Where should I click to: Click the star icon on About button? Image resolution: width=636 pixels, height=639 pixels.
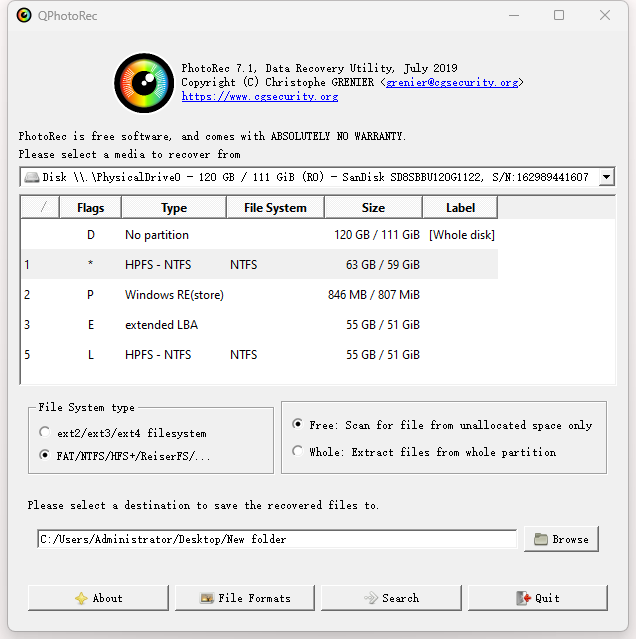click(x=81, y=598)
